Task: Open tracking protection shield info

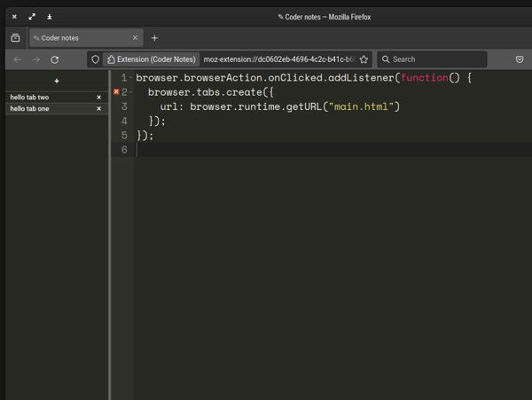Action: (x=96, y=59)
